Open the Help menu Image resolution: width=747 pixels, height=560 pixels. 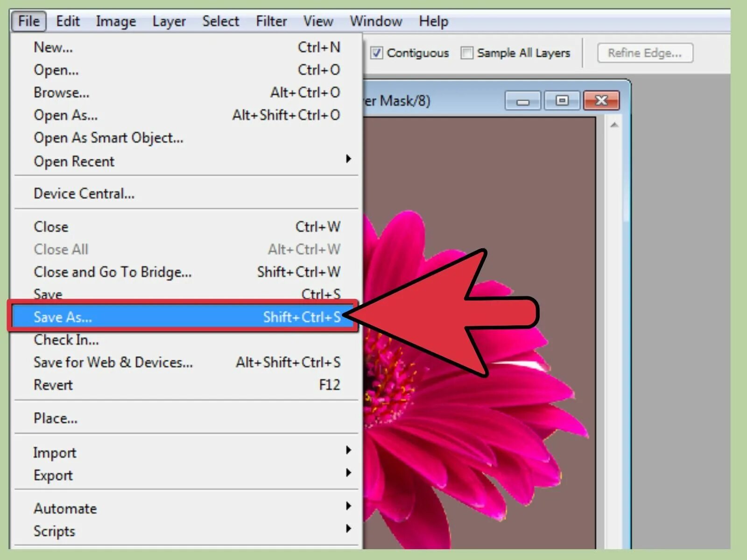click(x=433, y=21)
